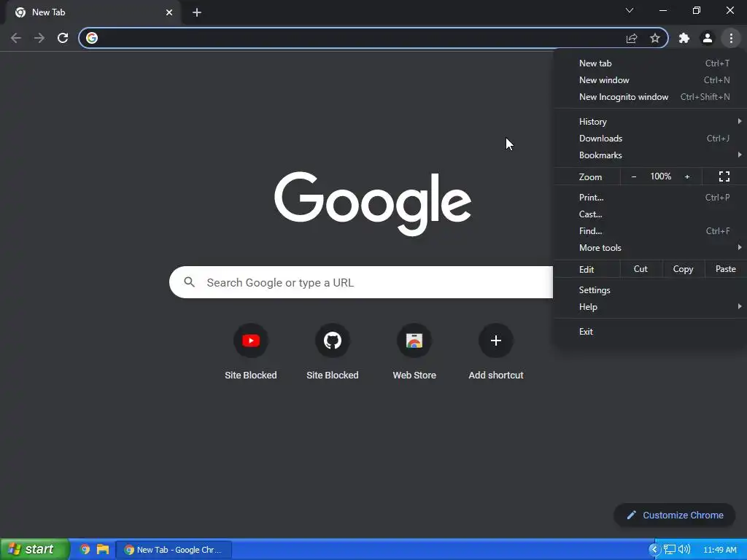Click the magnifier icon in search box
747x560 pixels.
190,282
